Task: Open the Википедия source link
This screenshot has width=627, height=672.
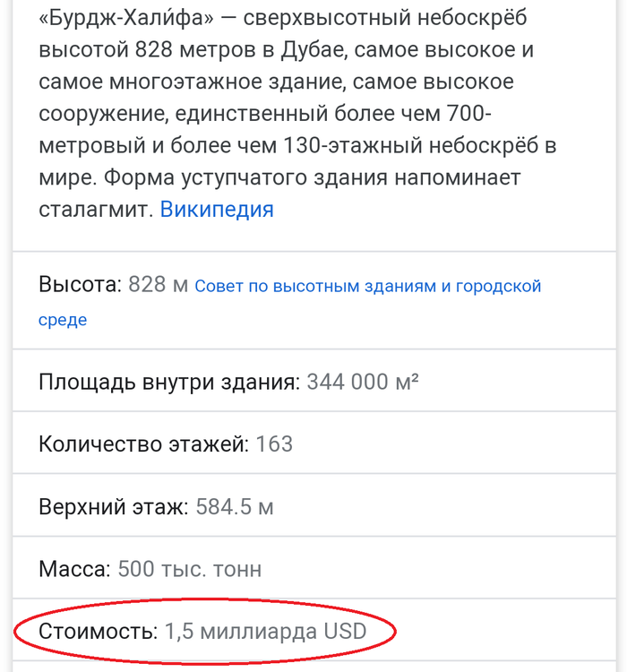Action: (217, 210)
